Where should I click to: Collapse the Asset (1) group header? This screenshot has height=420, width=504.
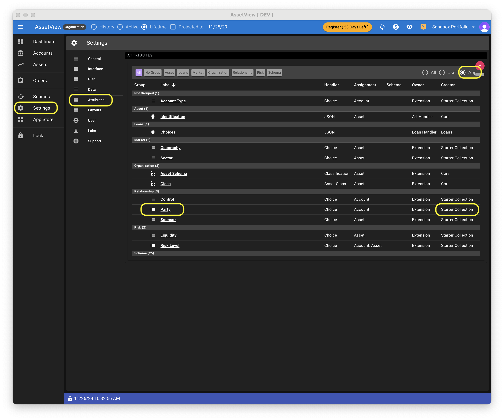(x=305, y=109)
